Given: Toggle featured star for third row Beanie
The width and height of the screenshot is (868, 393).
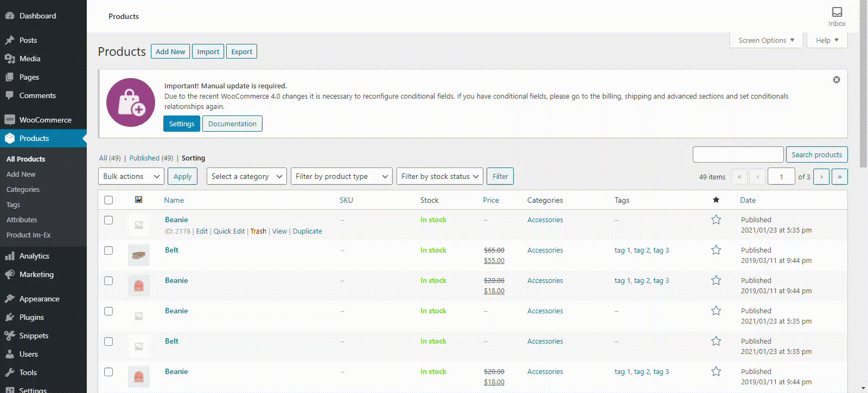Looking at the screenshot, I should pos(716,280).
